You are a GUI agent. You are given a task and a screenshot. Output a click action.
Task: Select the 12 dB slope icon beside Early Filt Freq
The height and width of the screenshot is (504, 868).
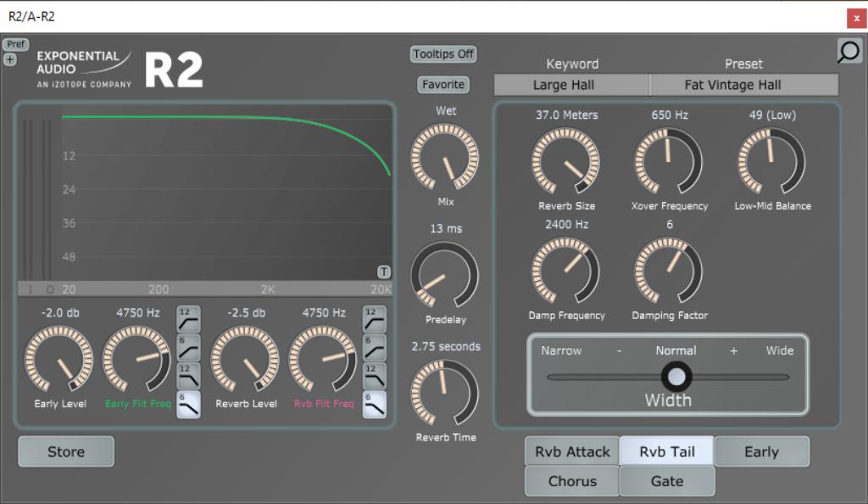point(188,320)
